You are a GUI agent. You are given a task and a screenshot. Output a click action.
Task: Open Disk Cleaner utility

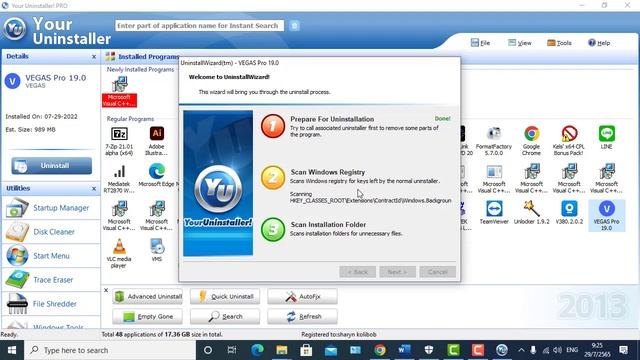(x=51, y=232)
